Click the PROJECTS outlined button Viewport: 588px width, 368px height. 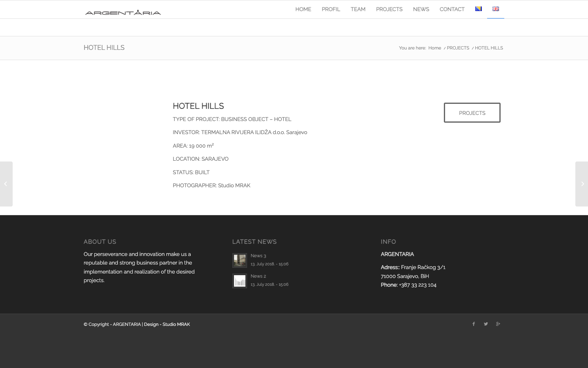472,113
